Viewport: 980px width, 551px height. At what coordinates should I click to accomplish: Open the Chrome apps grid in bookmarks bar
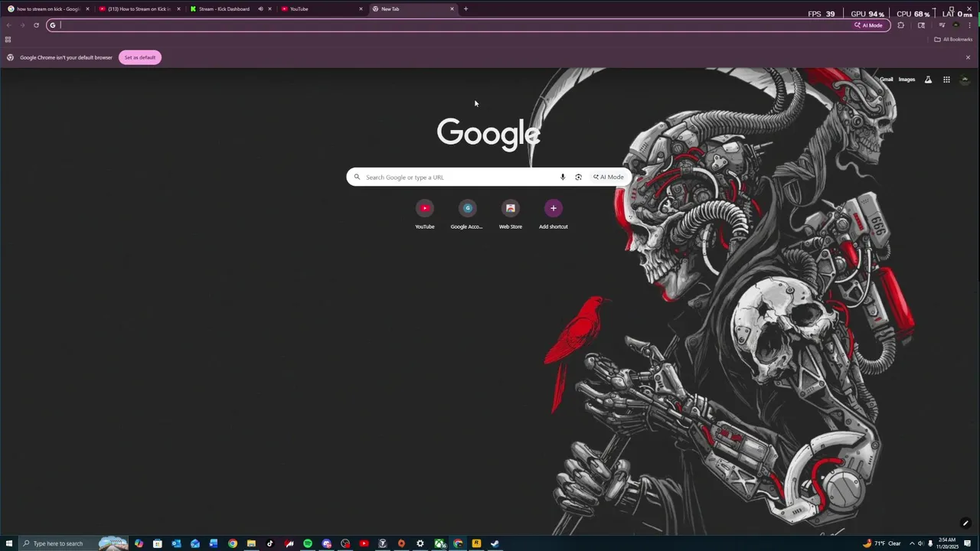click(8, 40)
